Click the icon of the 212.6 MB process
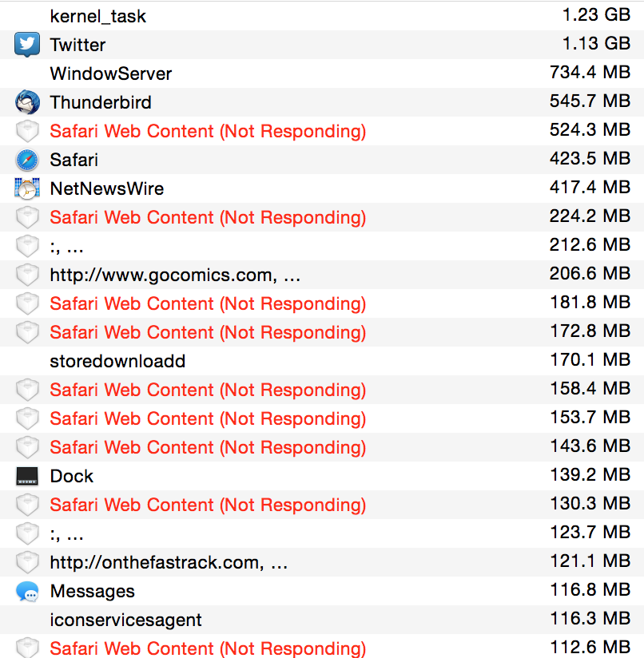Viewport: 644px width, 658px height. (27, 246)
